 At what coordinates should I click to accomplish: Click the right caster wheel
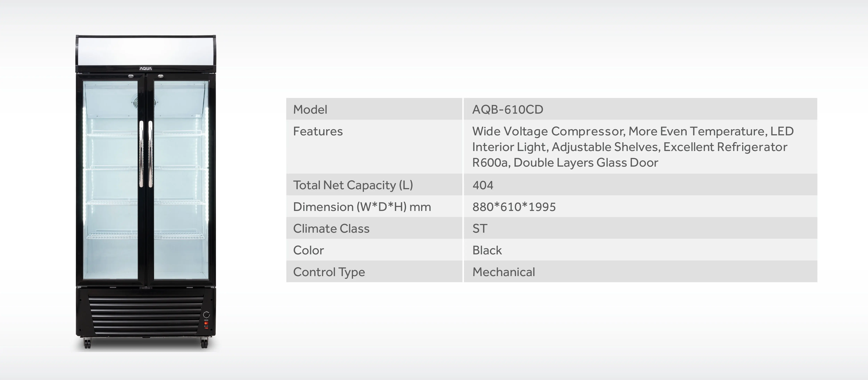point(204,344)
